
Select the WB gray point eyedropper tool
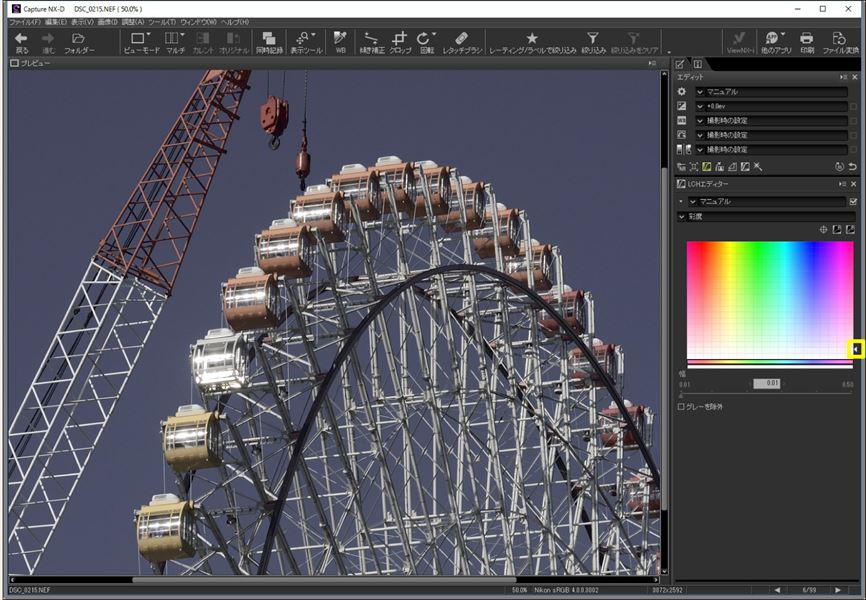[x=340, y=42]
